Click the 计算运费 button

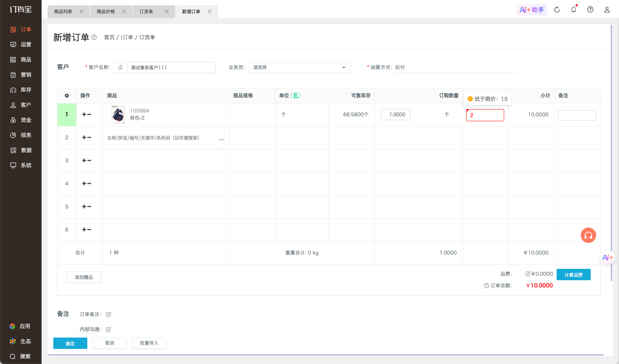tap(574, 275)
